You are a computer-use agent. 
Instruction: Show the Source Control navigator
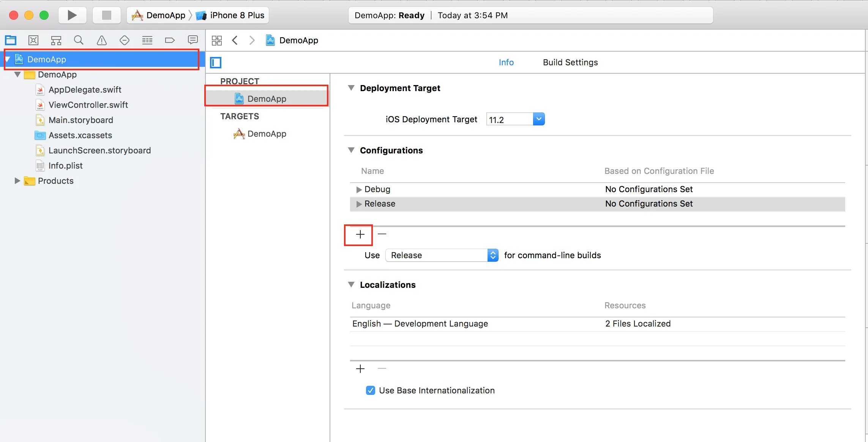point(33,40)
